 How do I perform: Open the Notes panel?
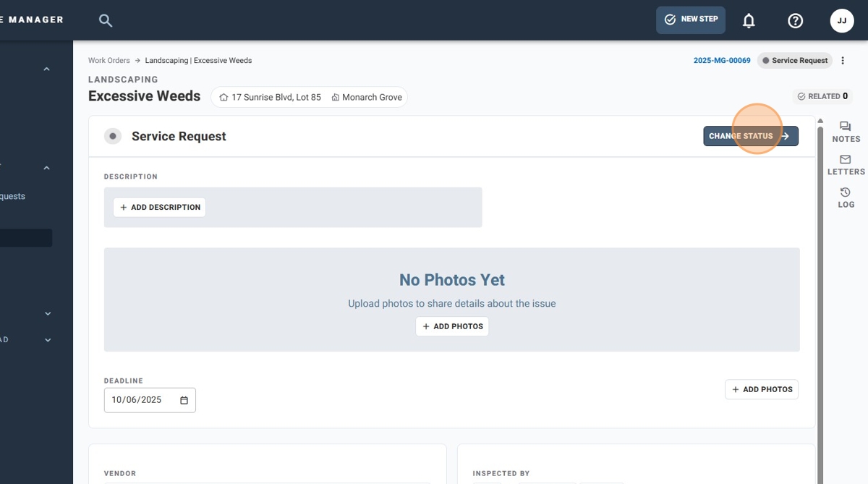point(846,132)
